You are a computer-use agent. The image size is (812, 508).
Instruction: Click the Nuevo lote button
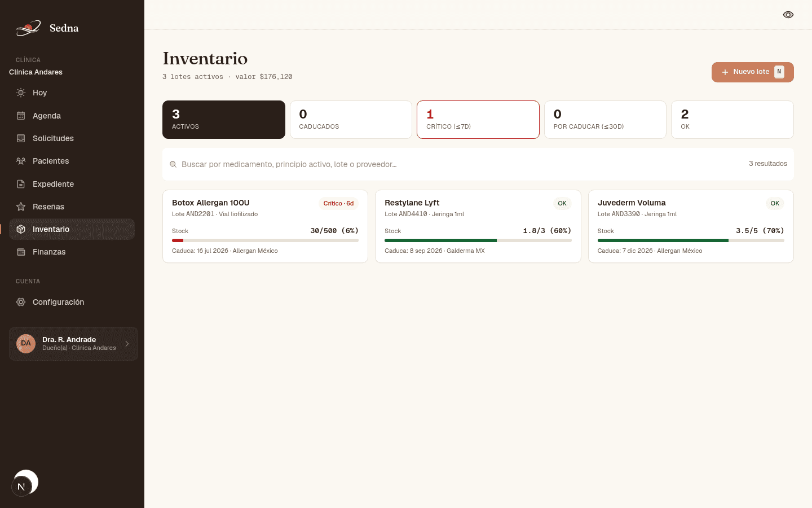pyautogui.click(x=752, y=72)
